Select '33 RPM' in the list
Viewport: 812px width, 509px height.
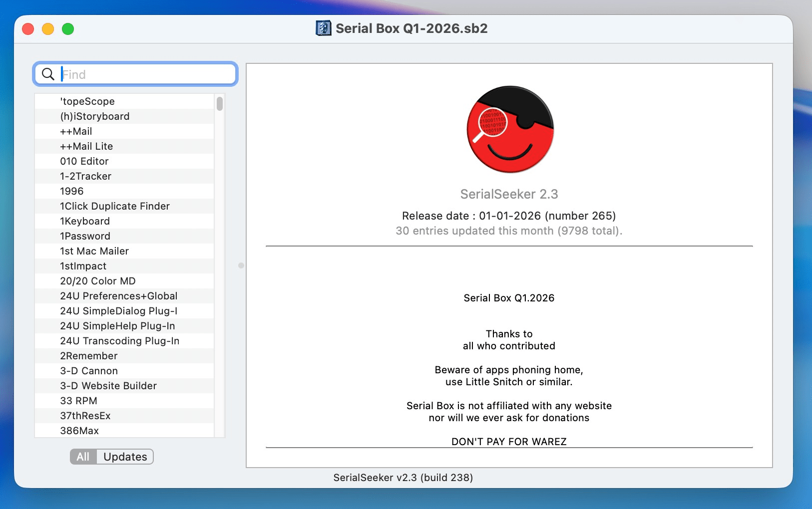77,400
